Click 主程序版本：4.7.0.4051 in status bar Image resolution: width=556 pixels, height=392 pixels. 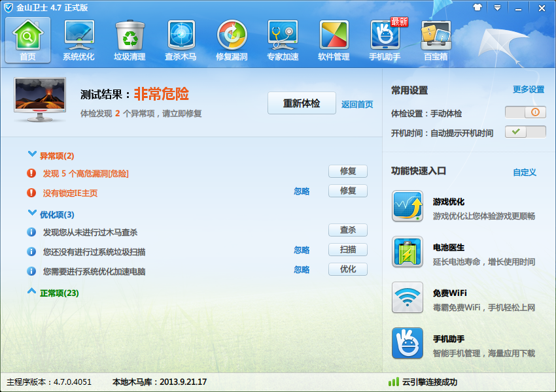[49, 382]
